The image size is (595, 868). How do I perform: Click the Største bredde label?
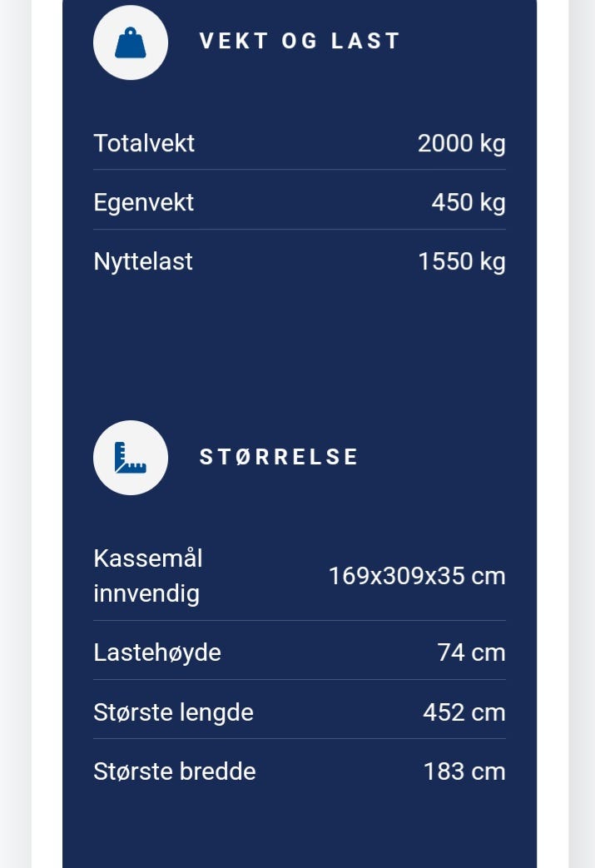175,771
